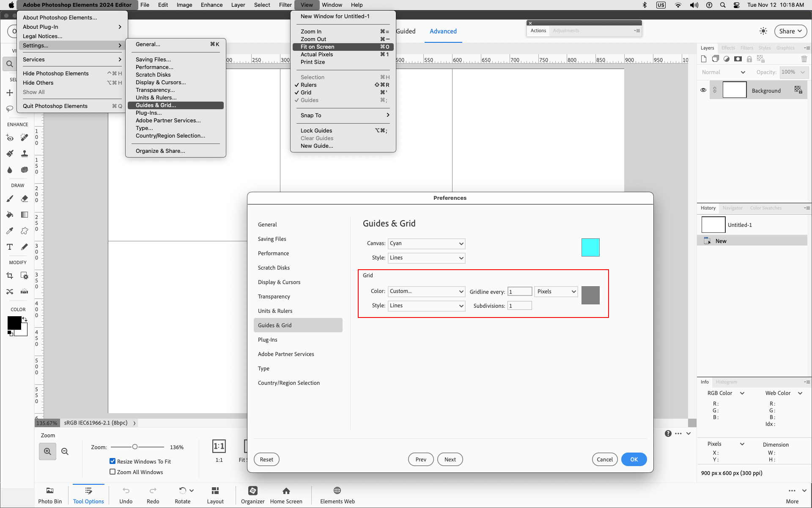The height and width of the screenshot is (508, 812).
Task: Choose the Clone Stamp tool
Action: coord(24,153)
